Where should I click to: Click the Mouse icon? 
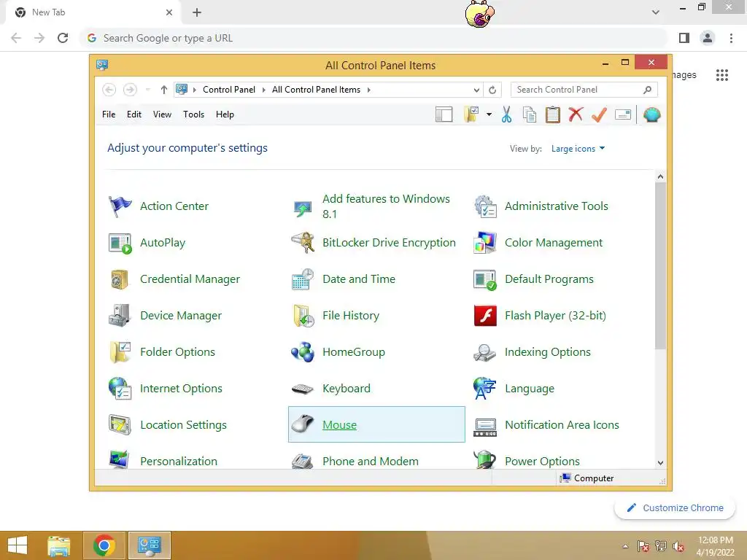click(x=303, y=424)
